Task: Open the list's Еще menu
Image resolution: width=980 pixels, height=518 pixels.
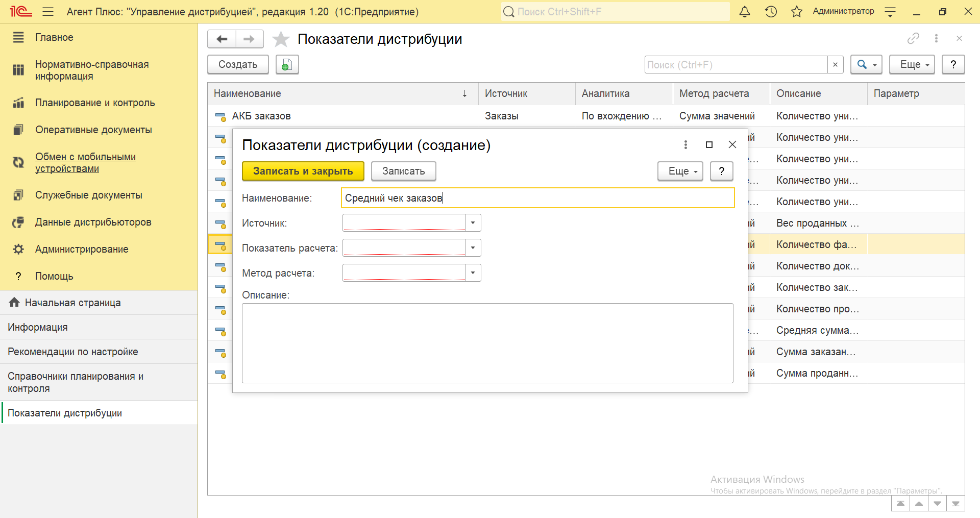Action: pos(912,65)
